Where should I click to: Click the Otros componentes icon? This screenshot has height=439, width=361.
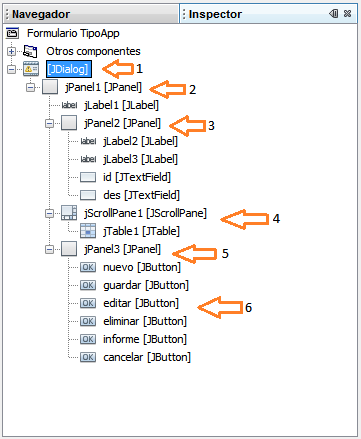tap(30, 51)
